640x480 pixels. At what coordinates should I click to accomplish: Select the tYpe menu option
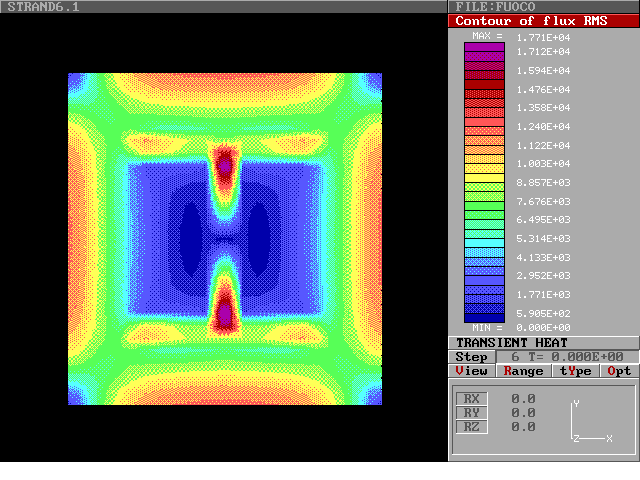coord(575,371)
